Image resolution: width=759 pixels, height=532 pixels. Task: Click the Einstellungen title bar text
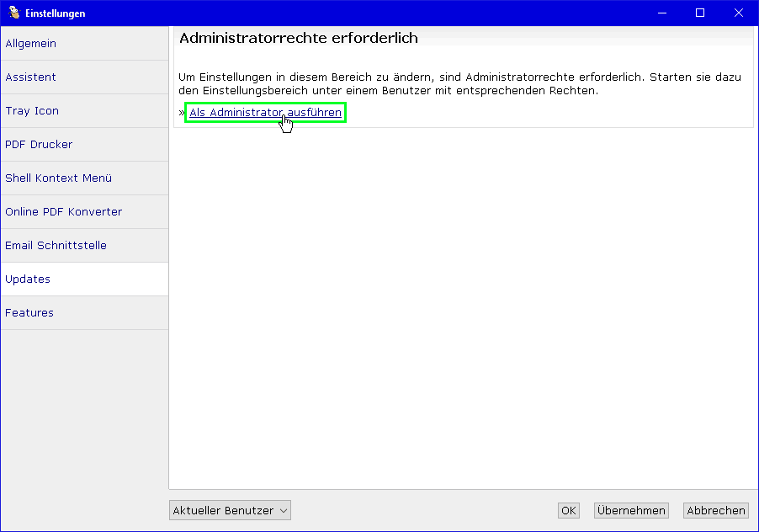pos(55,13)
